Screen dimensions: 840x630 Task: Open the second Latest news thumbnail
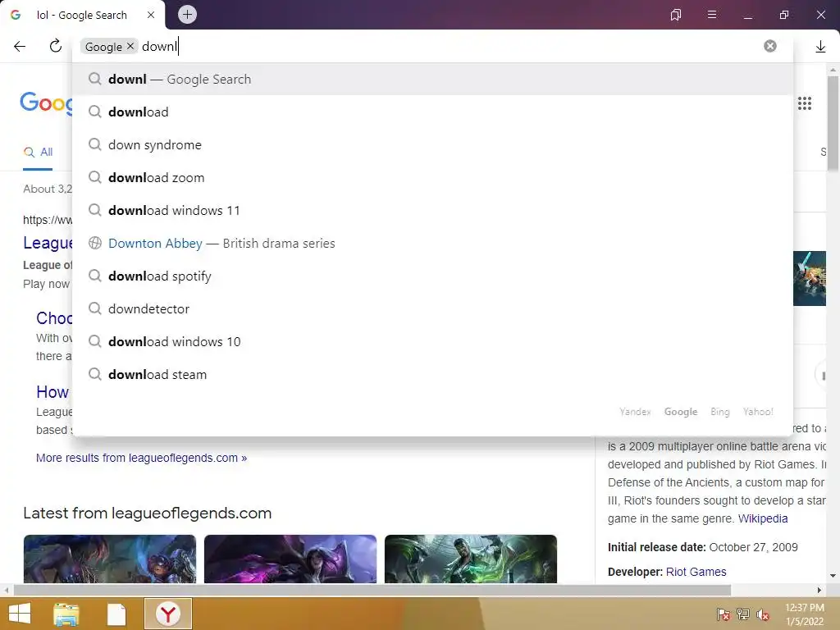coord(290,559)
